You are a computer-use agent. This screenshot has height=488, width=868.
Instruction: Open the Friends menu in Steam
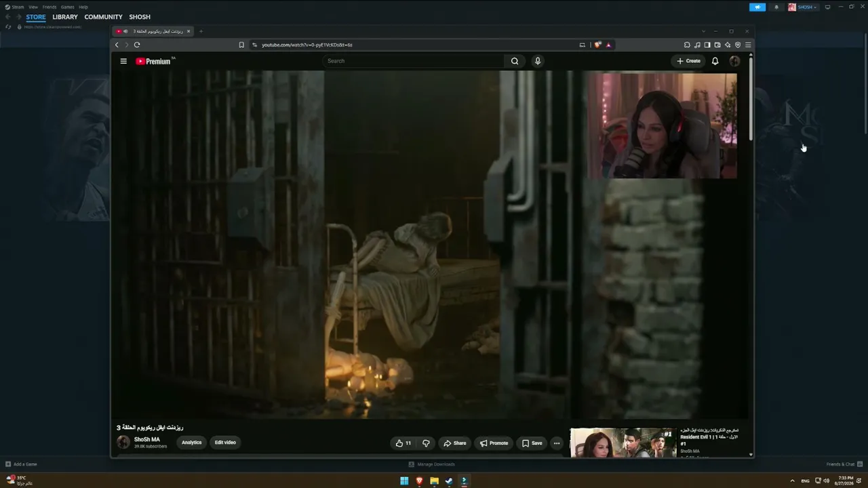50,7
